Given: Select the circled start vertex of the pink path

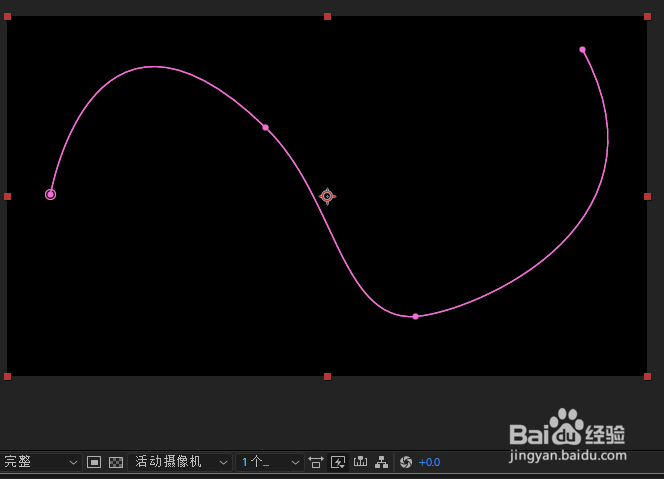Looking at the screenshot, I should (x=50, y=194).
